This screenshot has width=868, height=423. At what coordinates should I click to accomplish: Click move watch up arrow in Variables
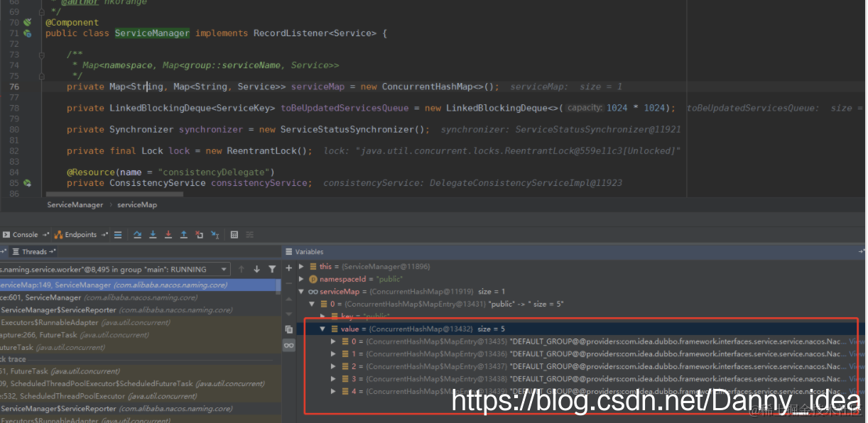point(288,298)
